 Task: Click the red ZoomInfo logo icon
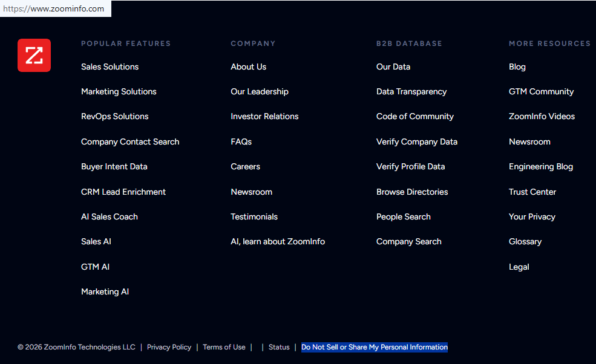point(34,56)
